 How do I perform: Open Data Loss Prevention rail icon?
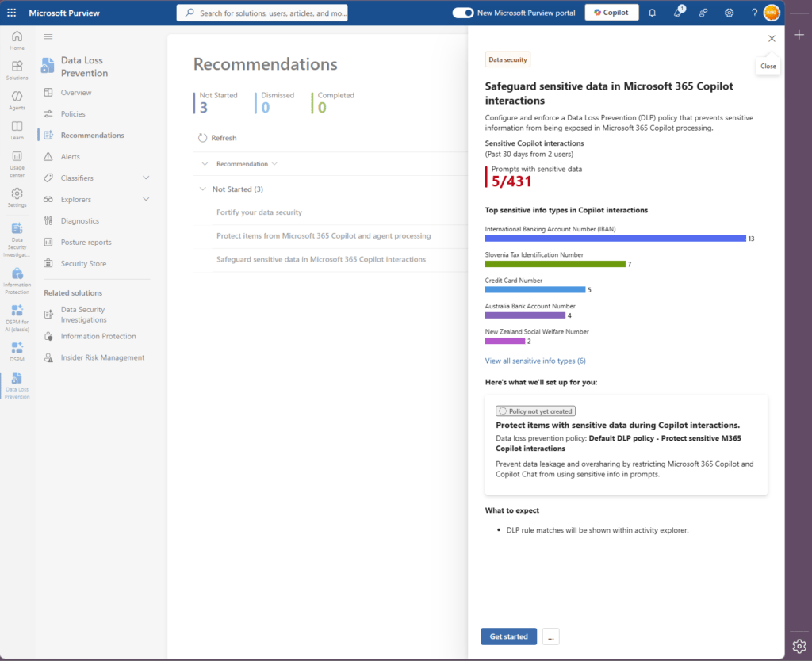click(17, 386)
